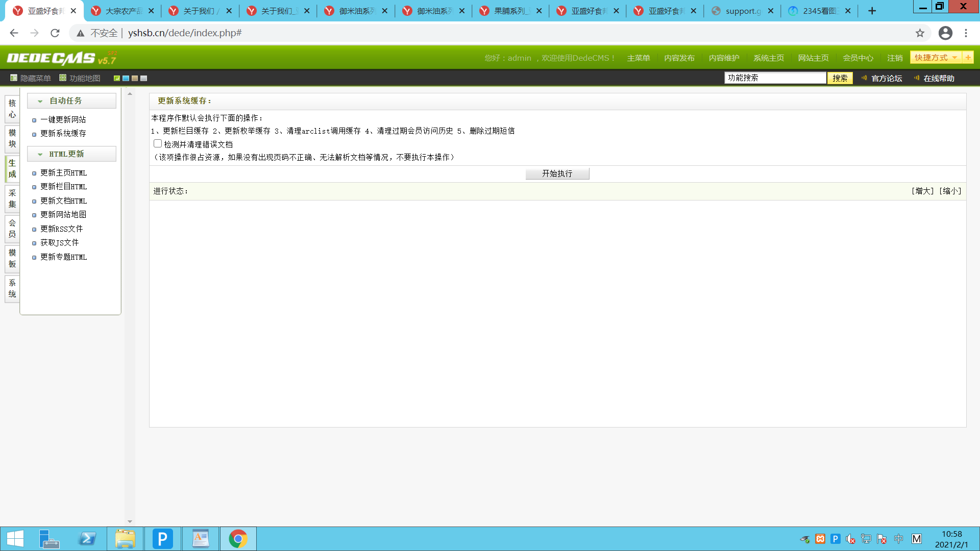
Task: Open the 功能地图 function map icon
Action: pos(63,78)
